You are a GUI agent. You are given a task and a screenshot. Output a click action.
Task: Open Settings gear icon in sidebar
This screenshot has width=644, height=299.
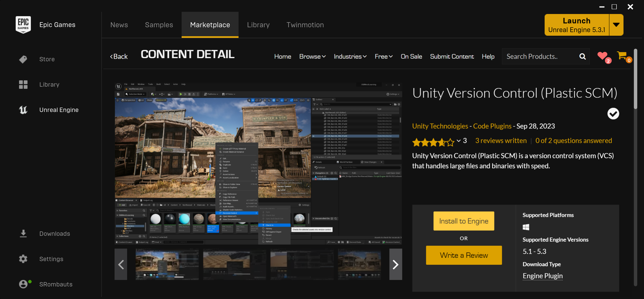[x=23, y=259]
